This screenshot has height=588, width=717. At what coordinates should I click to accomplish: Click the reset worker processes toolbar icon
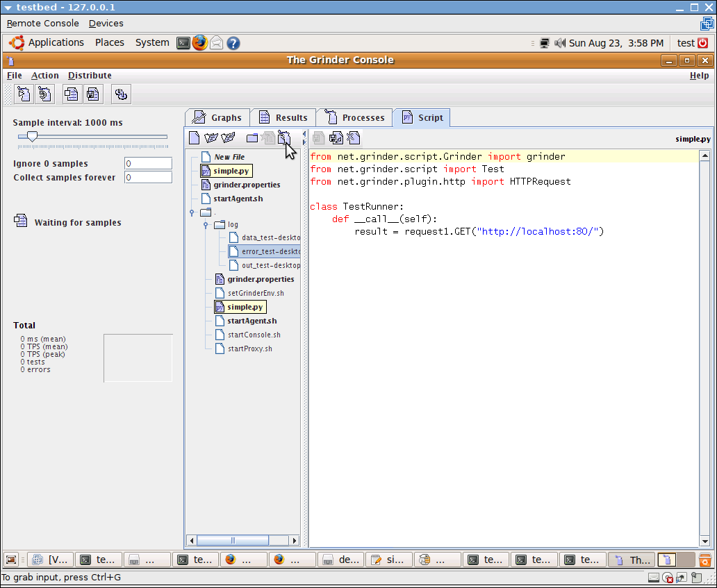pos(44,94)
